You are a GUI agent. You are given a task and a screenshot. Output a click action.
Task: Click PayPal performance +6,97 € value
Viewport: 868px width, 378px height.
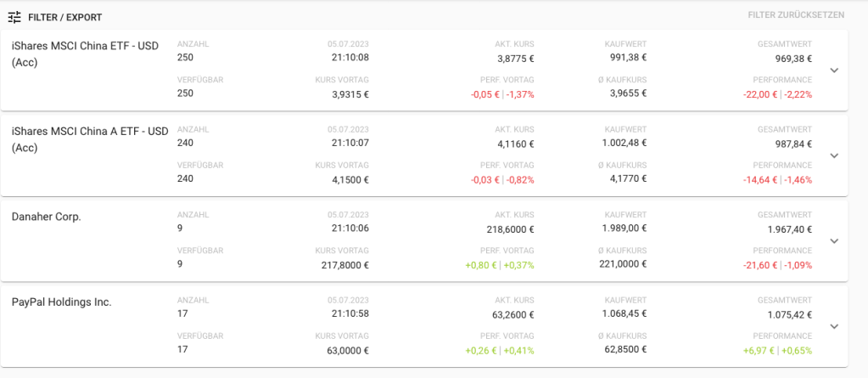759,350
